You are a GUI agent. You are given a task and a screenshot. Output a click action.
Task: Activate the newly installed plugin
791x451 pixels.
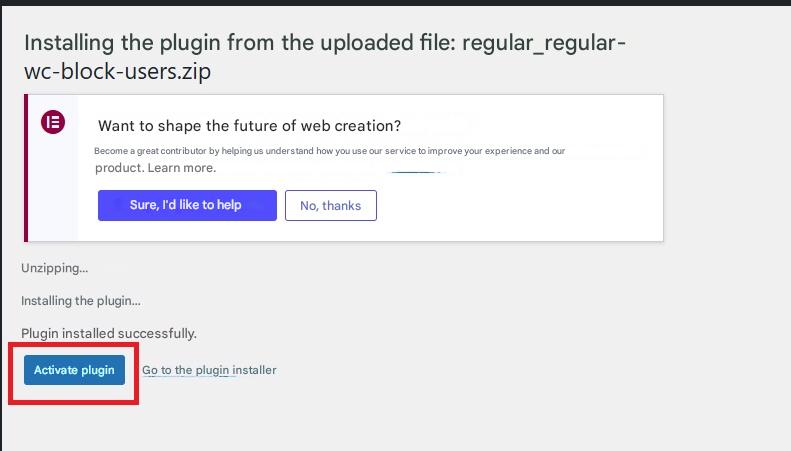coord(74,370)
